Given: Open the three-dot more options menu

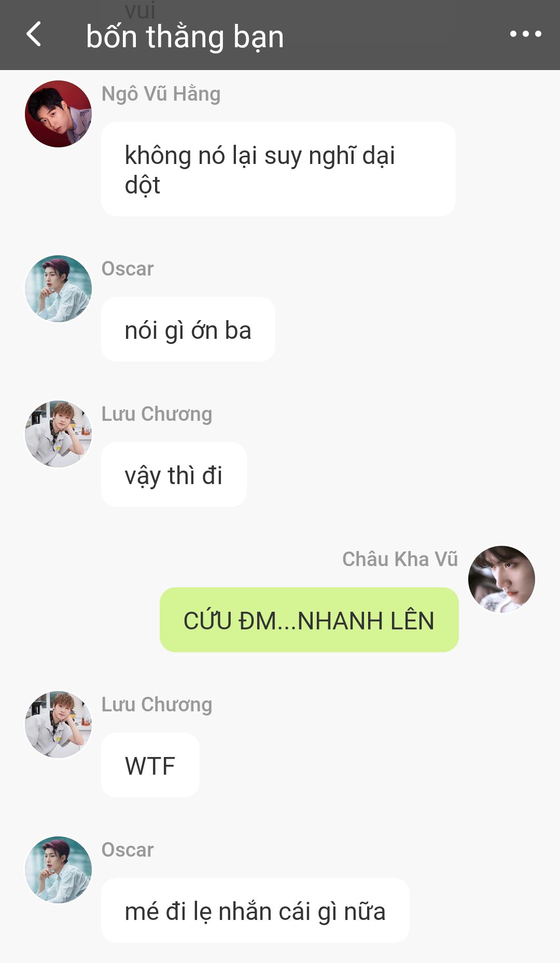Looking at the screenshot, I should click(525, 34).
